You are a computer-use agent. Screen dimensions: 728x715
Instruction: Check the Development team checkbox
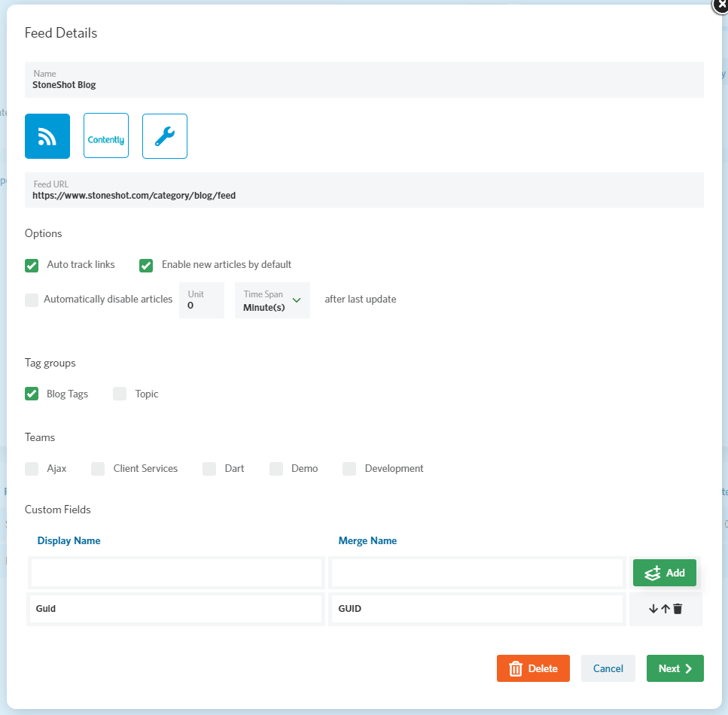[349, 468]
